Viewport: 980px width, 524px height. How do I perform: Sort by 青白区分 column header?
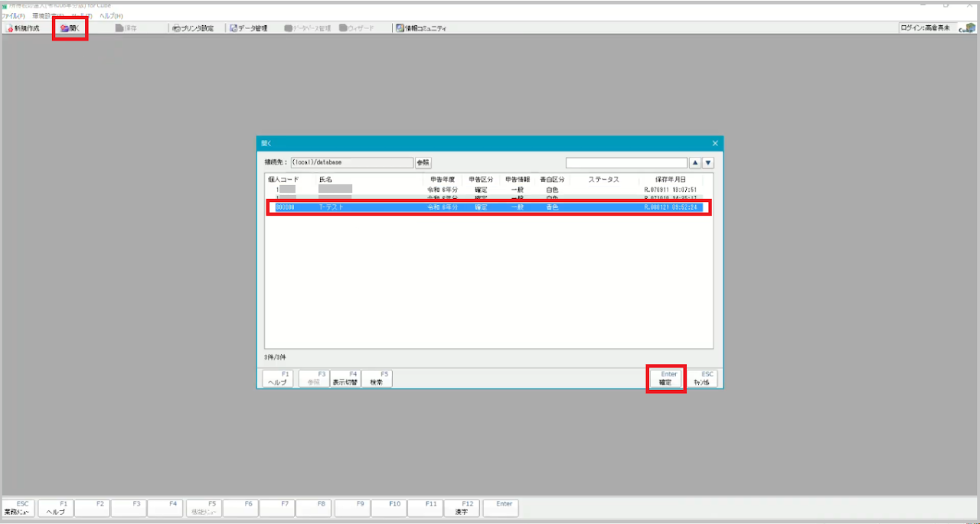tap(552, 179)
